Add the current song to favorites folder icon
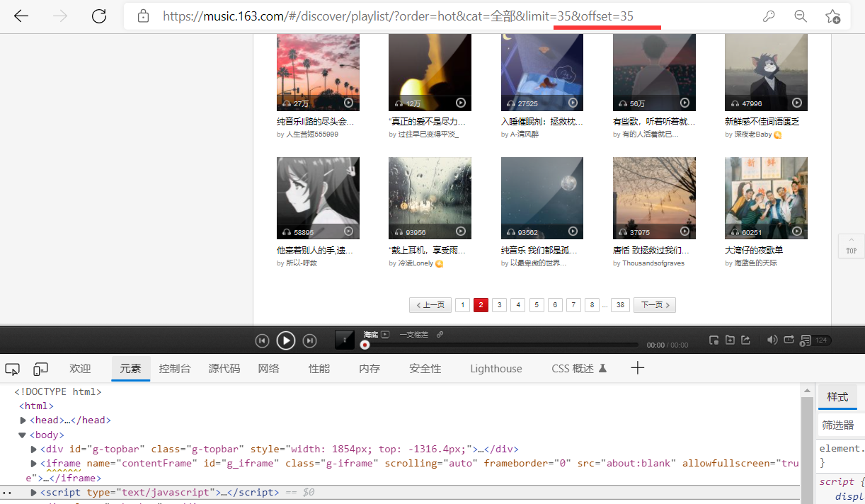 pyautogui.click(x=729, y=340)
